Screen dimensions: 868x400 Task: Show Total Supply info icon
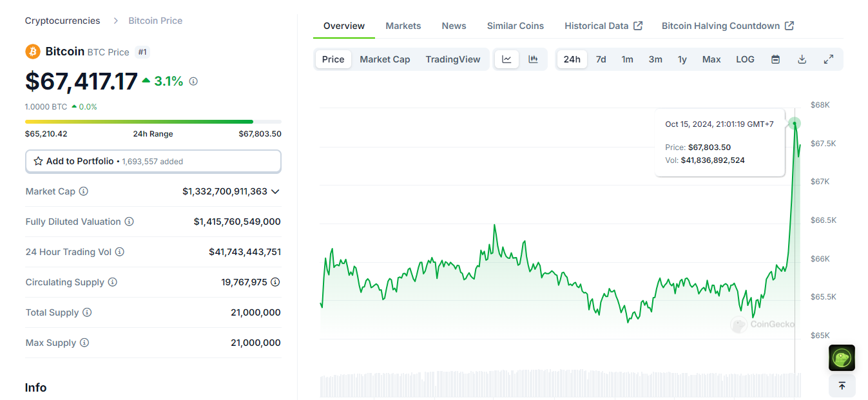click(87, 312)
